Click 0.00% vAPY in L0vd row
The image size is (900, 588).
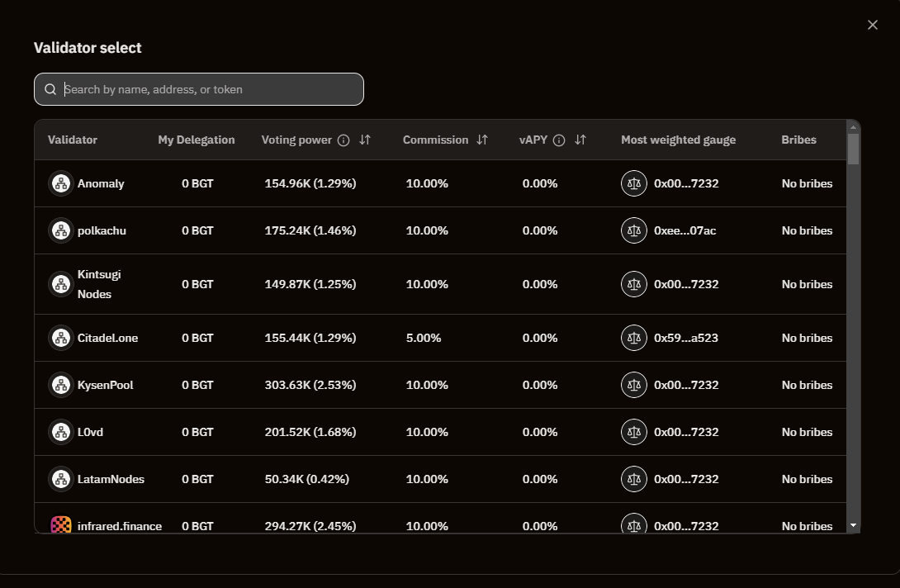(540, 433)
